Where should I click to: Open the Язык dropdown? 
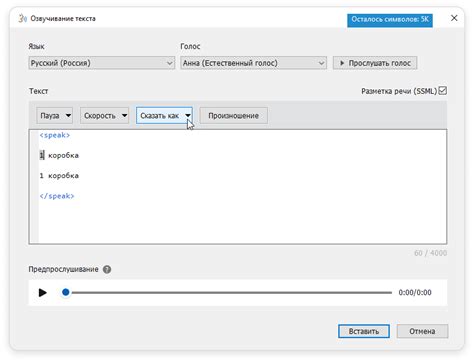coord(102,63)
